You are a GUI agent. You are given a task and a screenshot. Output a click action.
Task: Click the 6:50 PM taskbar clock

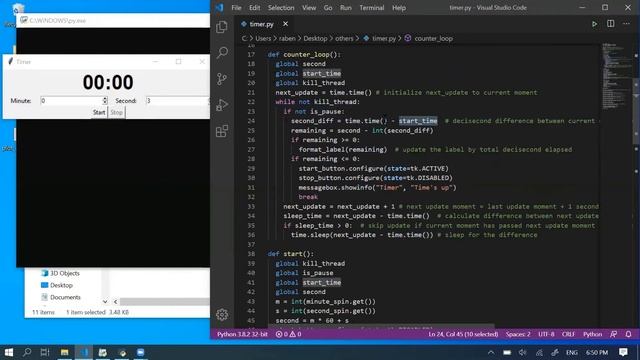(x=597, y=352)
